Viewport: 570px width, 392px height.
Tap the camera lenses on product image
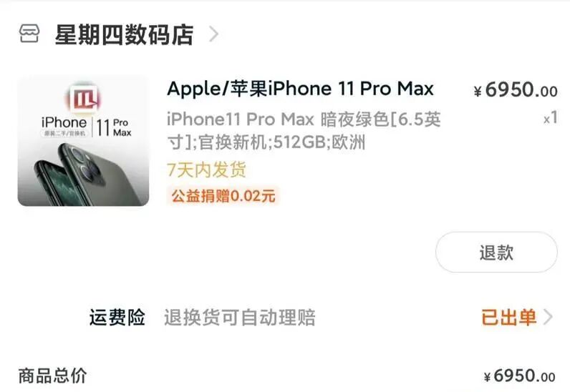(x=84, y=162)
